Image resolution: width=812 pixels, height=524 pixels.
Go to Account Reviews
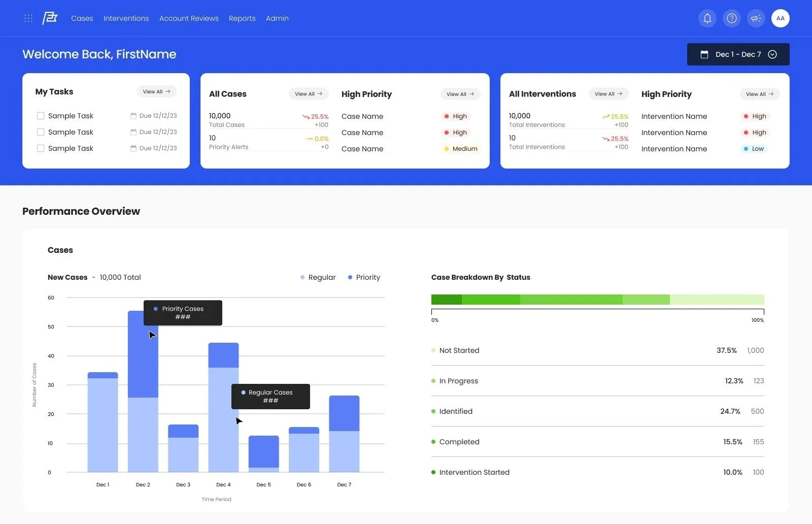189,18
